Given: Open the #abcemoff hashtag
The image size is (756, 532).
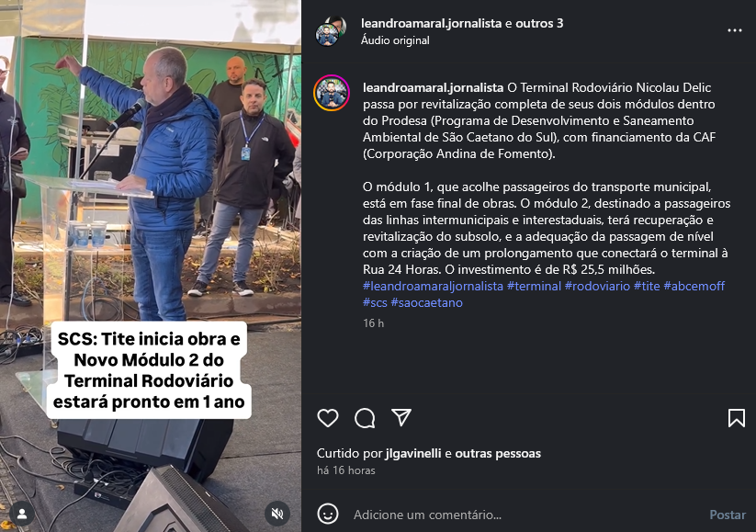Looking at the screenshot, I should point(694,286).
